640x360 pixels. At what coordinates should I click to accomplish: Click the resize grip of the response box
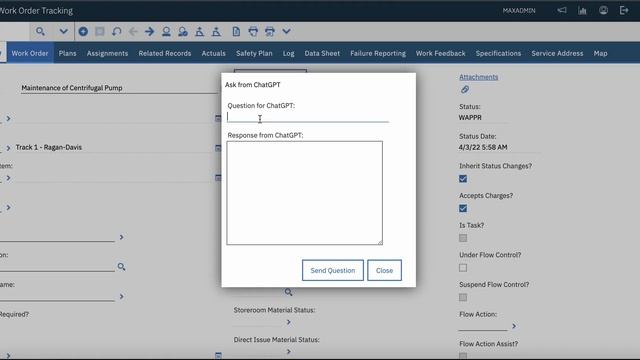pyautogui.click(x=380, y=242)
